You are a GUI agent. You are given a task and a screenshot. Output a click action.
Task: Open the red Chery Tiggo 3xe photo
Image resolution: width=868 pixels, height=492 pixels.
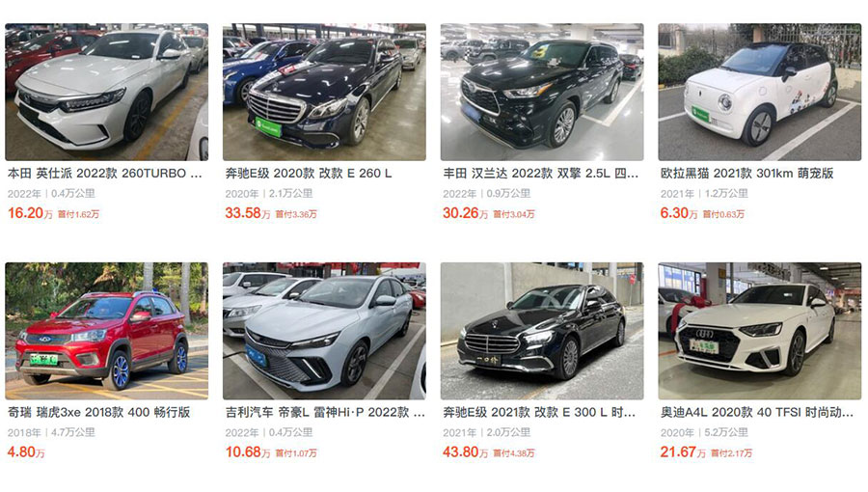(x=107, y=331)
